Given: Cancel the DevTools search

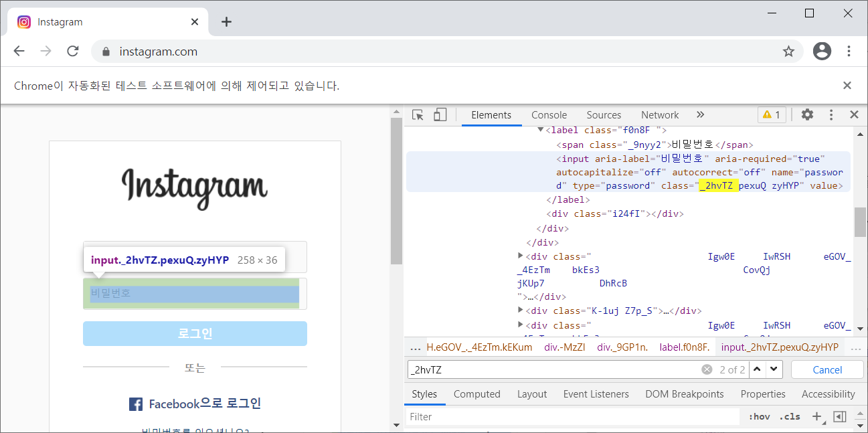Looking at the screenshot, I should click(827, 369).
